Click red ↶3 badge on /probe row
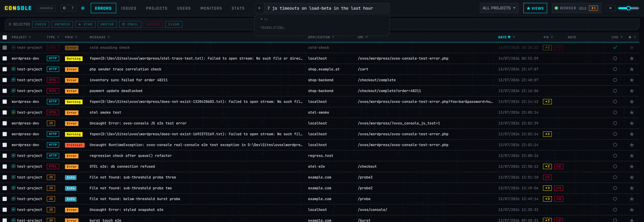 [x=559, y=199]
